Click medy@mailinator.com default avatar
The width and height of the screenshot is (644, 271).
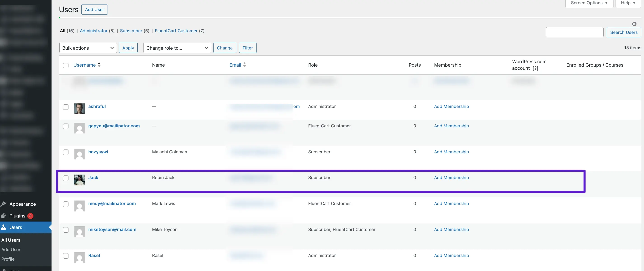click(x=80, y=206)
